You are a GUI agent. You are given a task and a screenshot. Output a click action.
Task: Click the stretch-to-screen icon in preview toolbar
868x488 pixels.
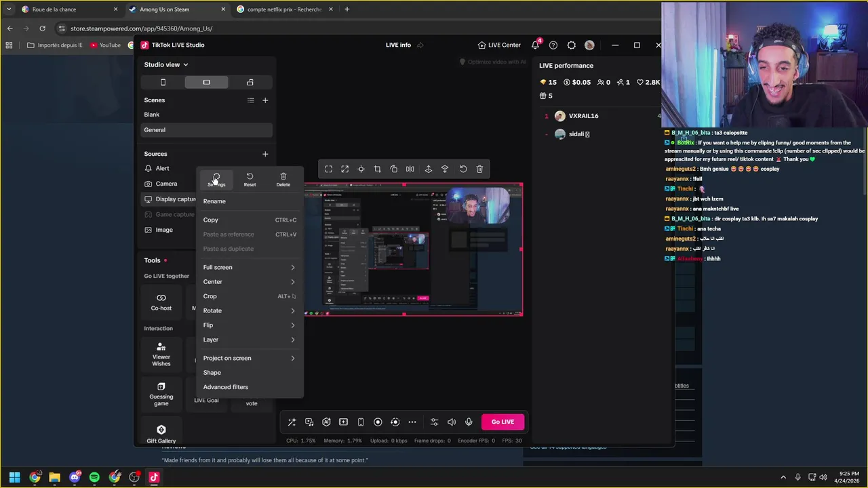point(344,169)
